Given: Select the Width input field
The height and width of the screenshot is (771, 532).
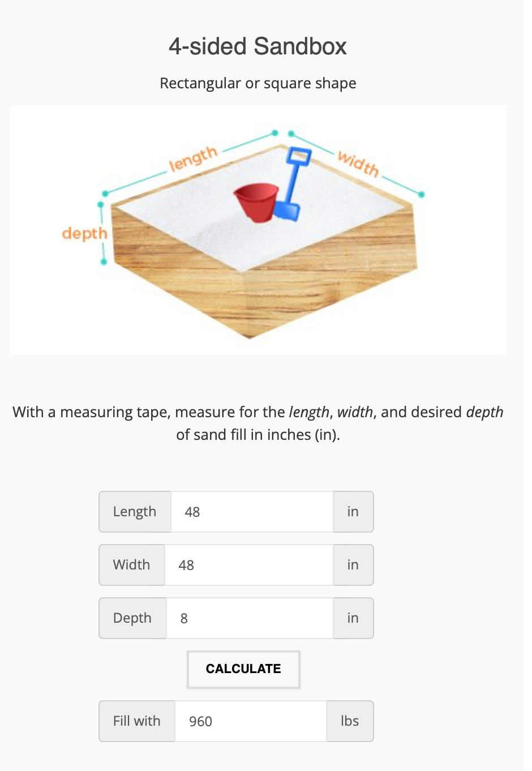Looking at the screenshot, I should tap(249, 565).
